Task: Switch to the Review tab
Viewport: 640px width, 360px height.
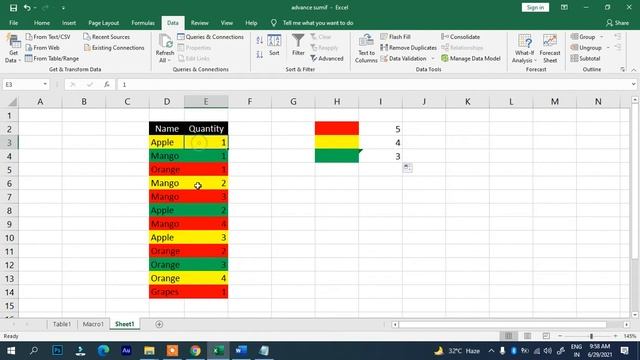Action: pos(200,23)
